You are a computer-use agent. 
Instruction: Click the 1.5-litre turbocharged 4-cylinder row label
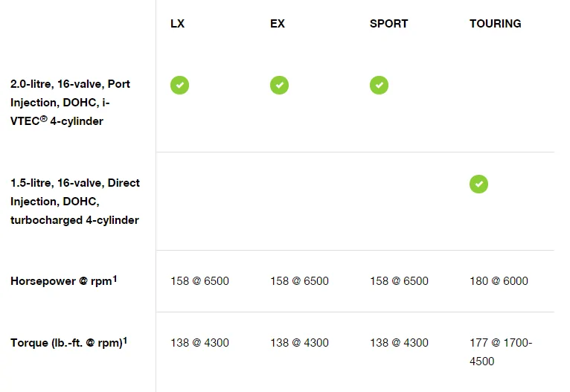click(74, 202)
